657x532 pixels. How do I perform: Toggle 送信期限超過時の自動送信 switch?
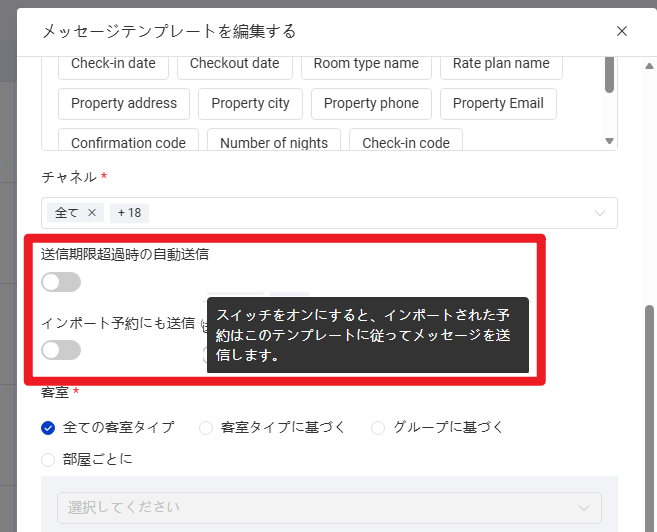pyautogui.click(x=61, y=282)
